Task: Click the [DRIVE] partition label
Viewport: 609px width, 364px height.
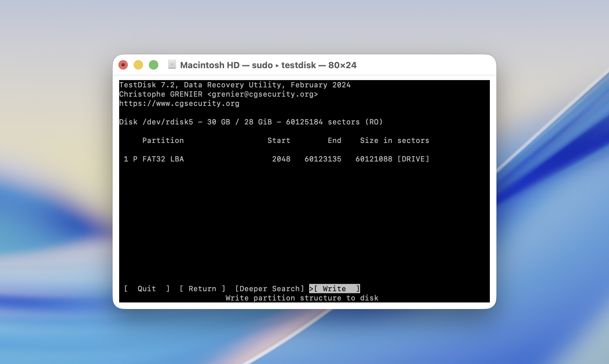Action: [413, 159]
